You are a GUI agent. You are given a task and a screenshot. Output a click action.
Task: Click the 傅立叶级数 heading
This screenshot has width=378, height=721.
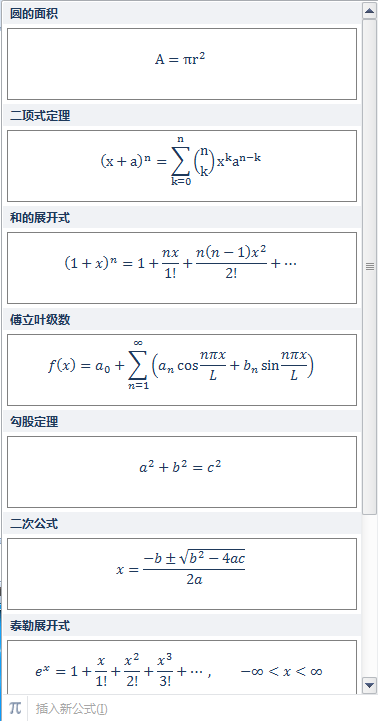point(40,320)
